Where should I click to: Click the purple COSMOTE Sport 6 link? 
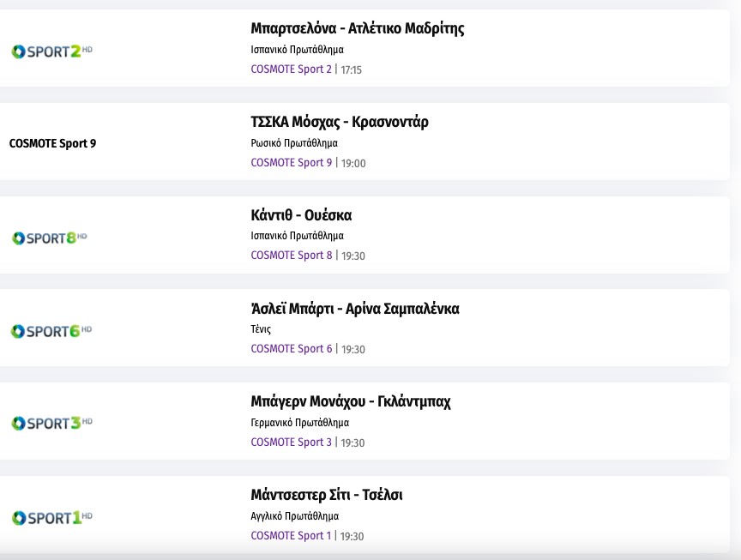[291, 349]
